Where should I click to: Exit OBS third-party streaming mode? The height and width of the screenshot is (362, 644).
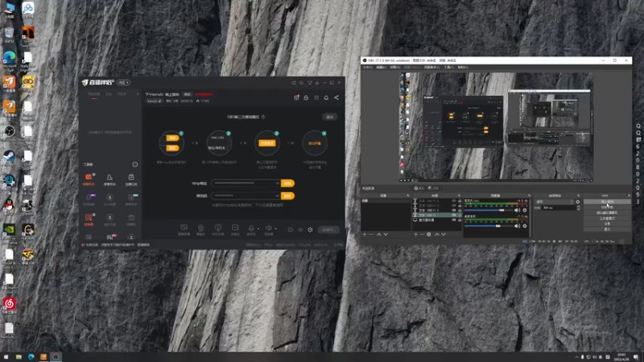329,117
